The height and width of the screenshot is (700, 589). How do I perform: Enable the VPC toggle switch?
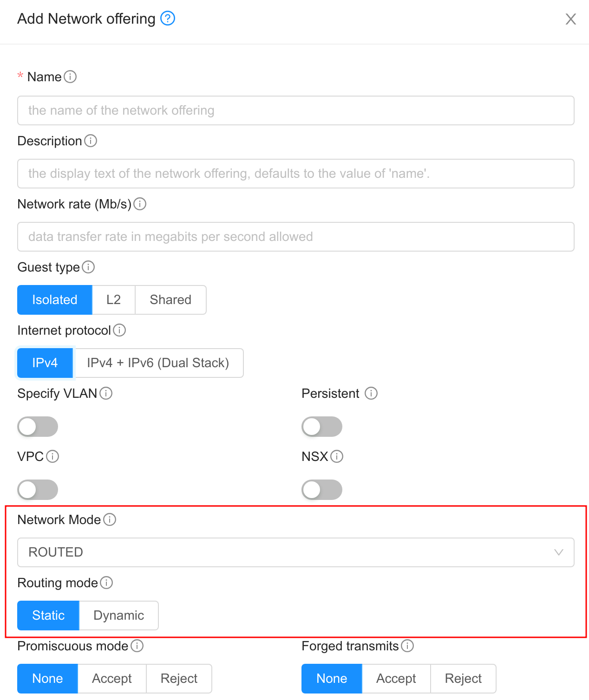(x=38, y=489)
